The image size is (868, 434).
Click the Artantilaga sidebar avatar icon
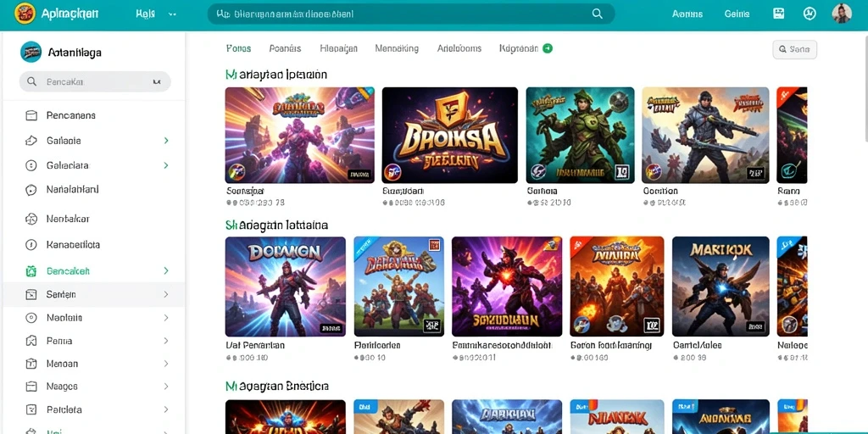point(31,52)
